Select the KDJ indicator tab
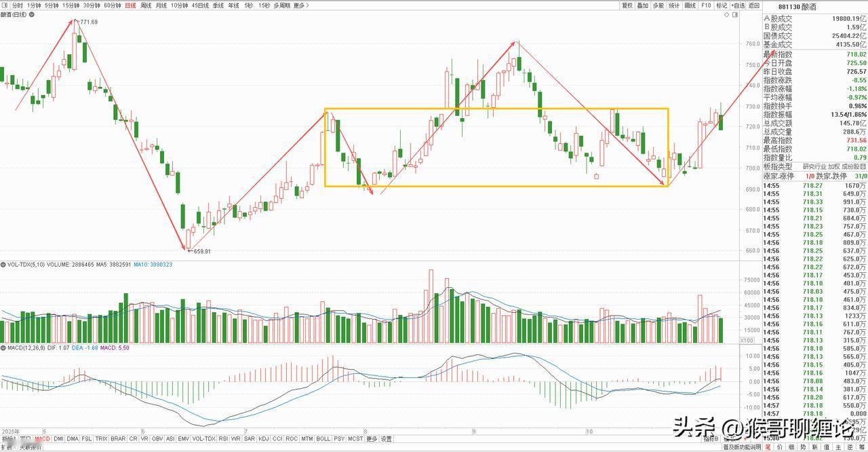868x452 pixels. click(264, 439)
